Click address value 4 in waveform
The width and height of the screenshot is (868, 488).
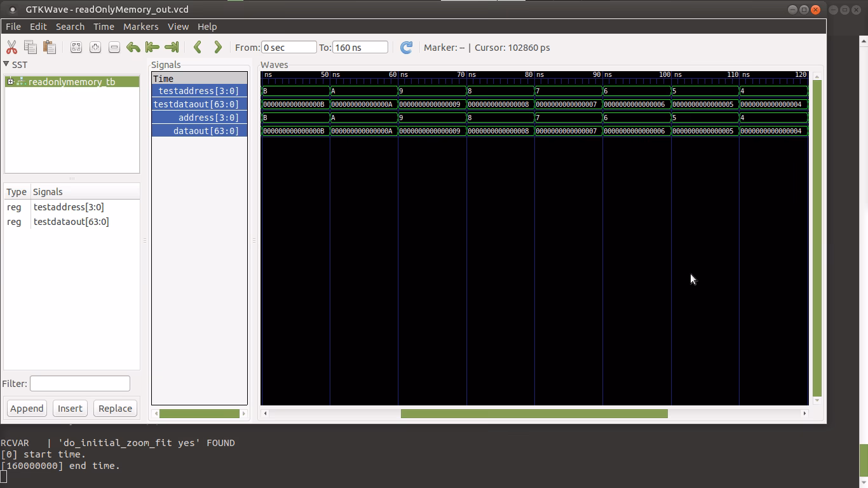click(742, 118)
